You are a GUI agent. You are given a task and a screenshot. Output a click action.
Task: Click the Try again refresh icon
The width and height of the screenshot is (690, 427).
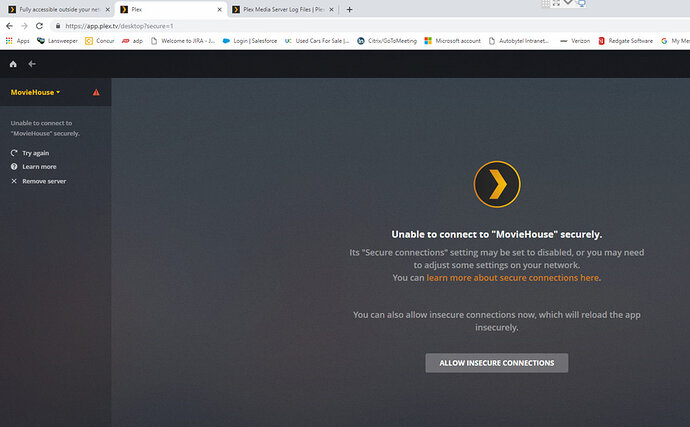[x=14, y=153]
